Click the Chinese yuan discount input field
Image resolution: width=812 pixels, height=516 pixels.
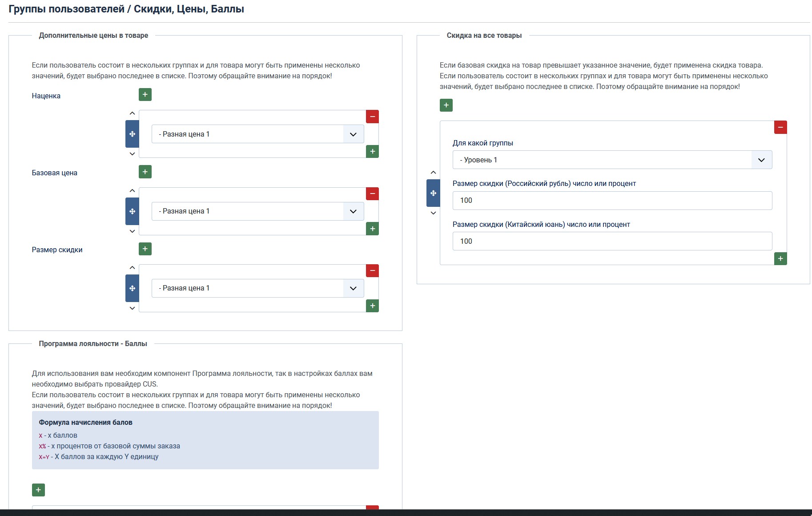[x=612, y=241]
